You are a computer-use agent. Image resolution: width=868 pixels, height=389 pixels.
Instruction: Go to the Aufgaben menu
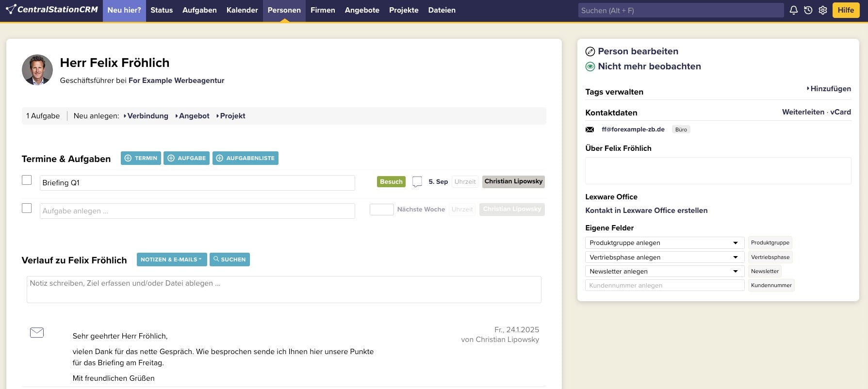(x=199, y=10)
